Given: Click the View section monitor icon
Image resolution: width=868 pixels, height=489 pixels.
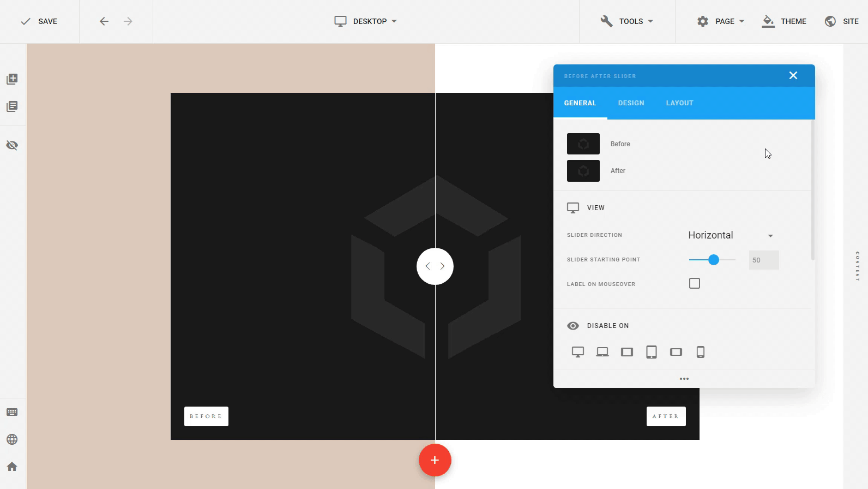Looking at the screenshot, I should point(573,208).
